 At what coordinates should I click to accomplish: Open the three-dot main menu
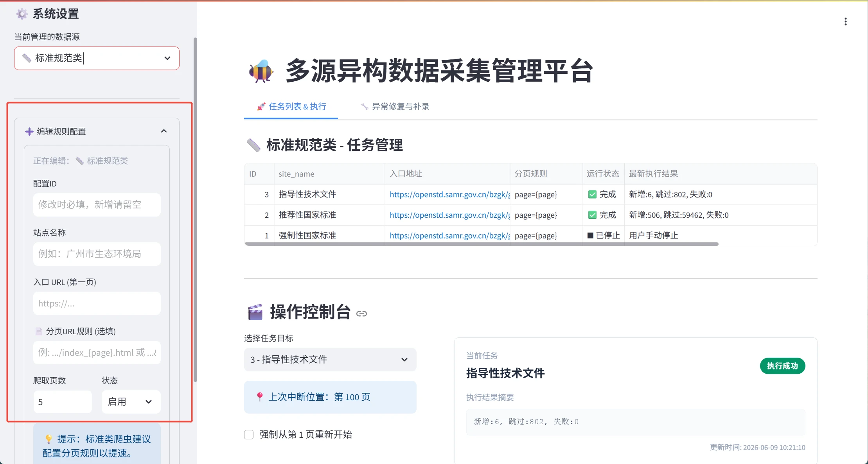coord(845,21)
